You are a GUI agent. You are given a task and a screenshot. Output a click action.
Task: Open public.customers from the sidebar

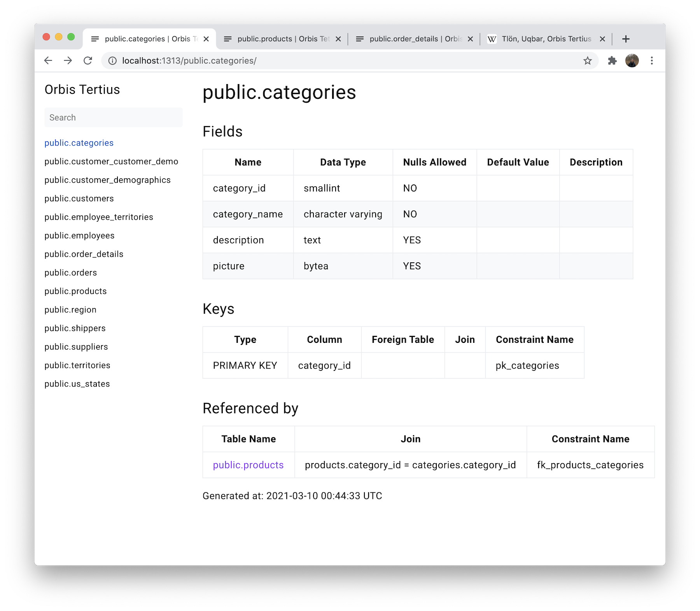[79, 198]
